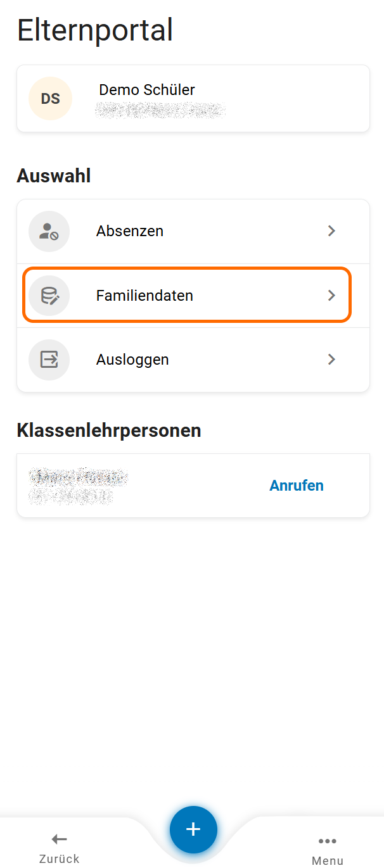Click the Ausloggen exit arrow icon
This screenshot has height=868, width=384.
(49, 360)
